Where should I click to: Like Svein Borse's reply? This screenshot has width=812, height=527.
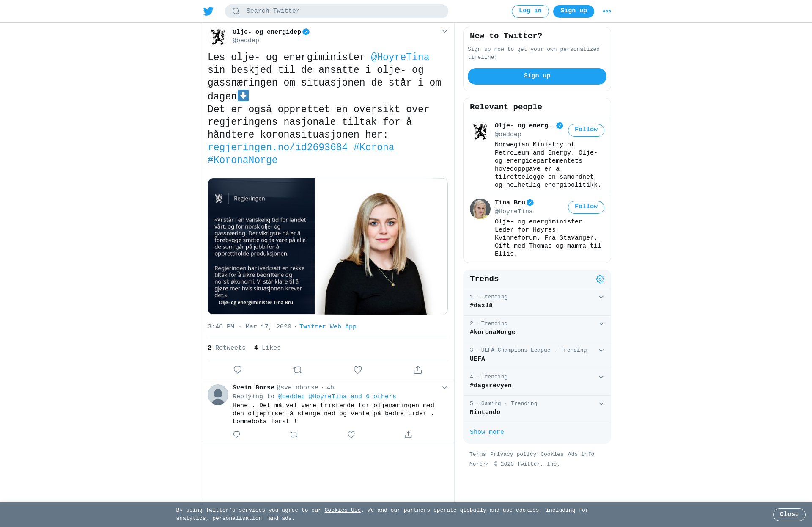click(x=351, y=435)
